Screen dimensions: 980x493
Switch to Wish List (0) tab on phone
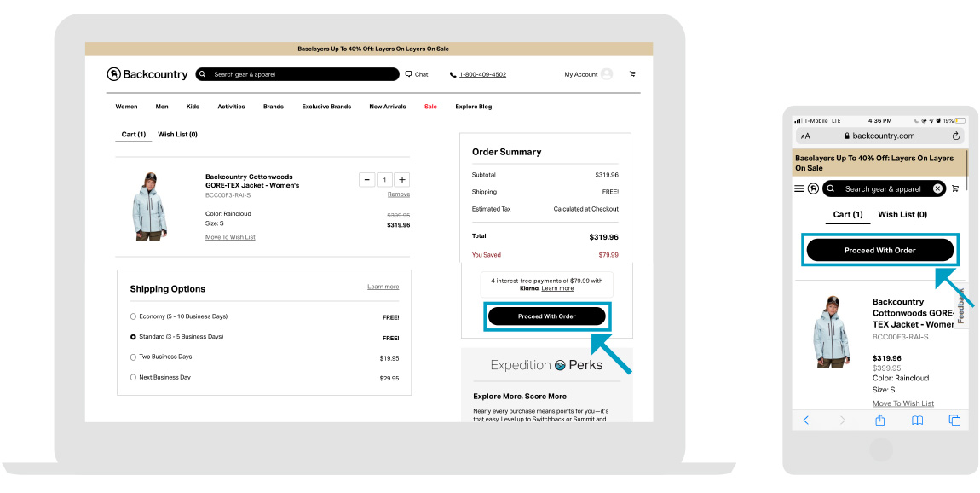click(902, 215)
